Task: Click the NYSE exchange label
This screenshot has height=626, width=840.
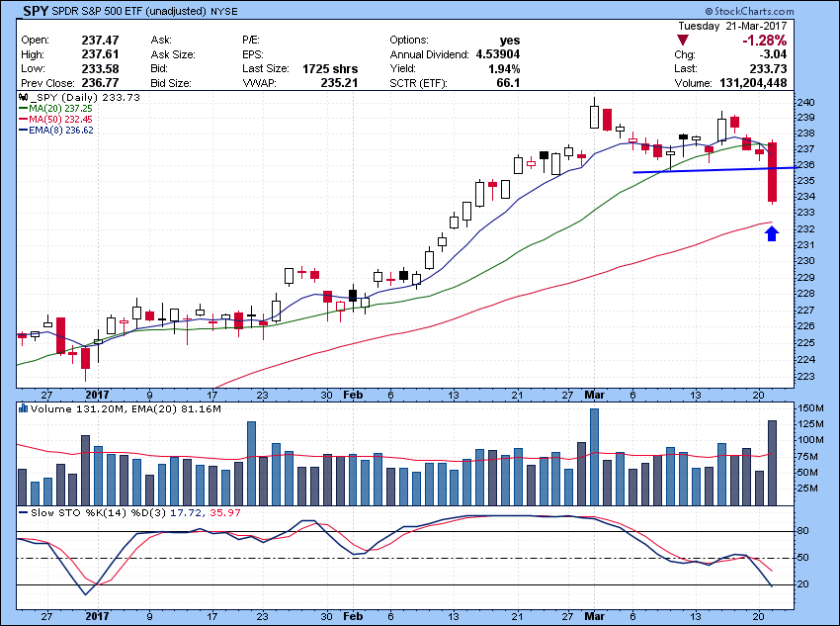Action: click(224, 11)
